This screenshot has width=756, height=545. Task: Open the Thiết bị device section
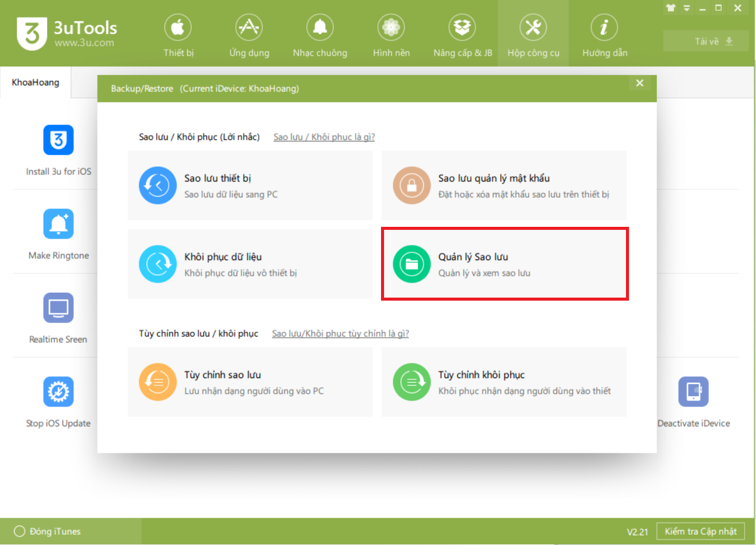pyautogui.click(x=178, y=35)
